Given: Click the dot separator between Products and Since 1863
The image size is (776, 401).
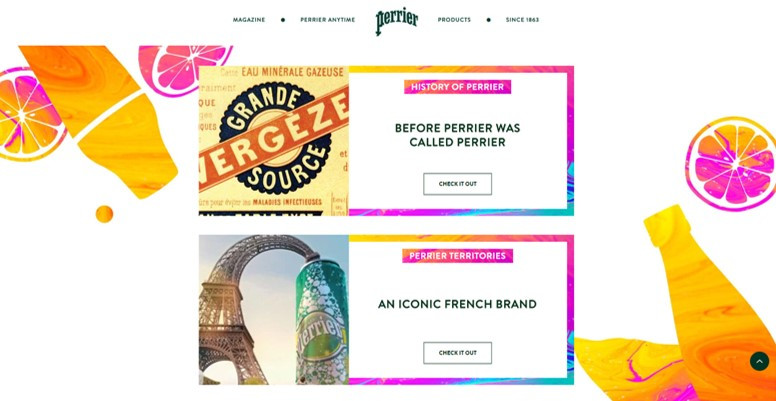Looking at the screenshot, I should (x=488, y=20).
